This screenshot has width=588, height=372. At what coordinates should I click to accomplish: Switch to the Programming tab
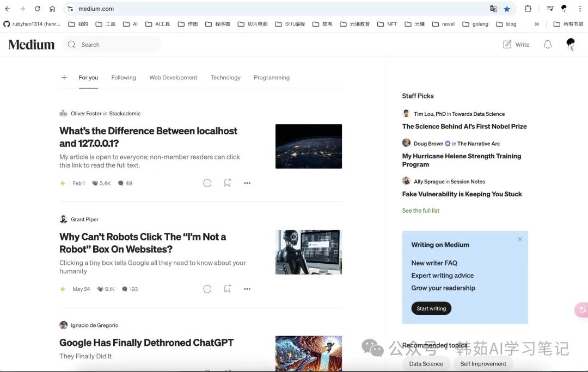point(272,78)
